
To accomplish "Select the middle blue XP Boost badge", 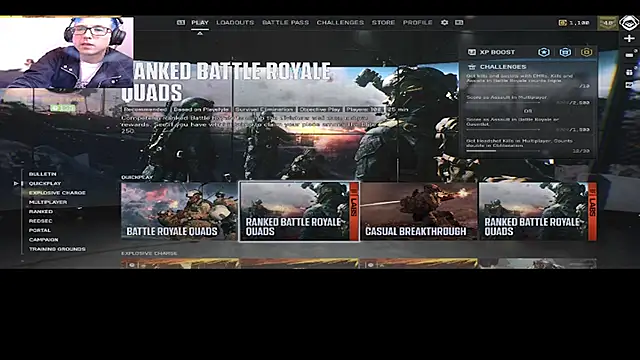I will (565, 52).
